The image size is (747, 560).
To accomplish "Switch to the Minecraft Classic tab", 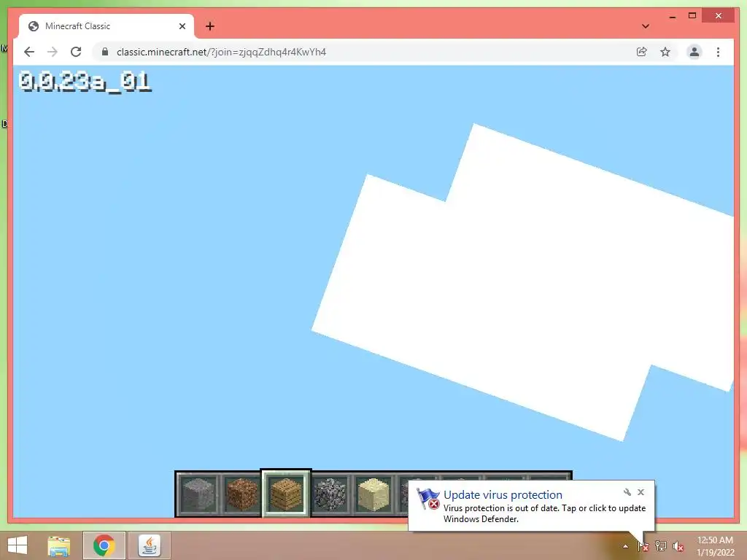I will [x=107, y=26].
